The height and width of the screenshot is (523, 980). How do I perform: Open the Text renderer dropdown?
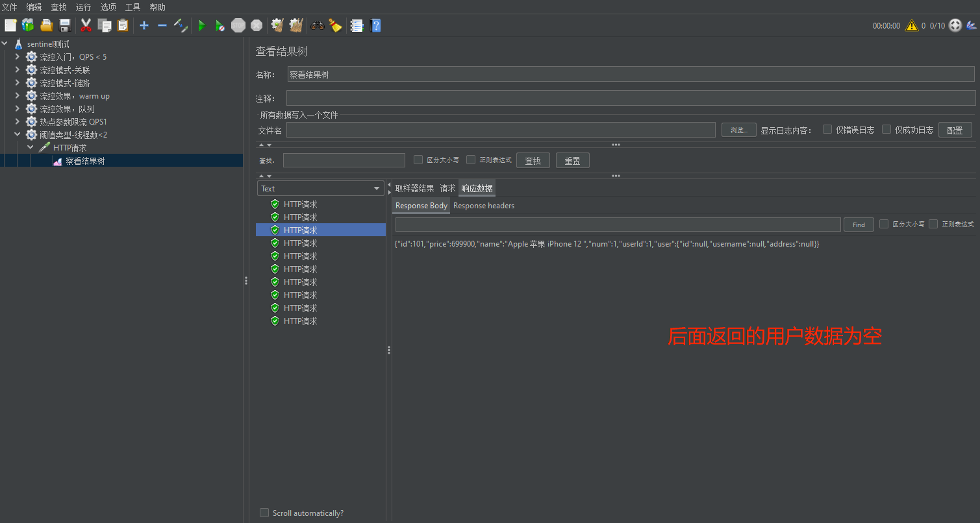(321, 188)
